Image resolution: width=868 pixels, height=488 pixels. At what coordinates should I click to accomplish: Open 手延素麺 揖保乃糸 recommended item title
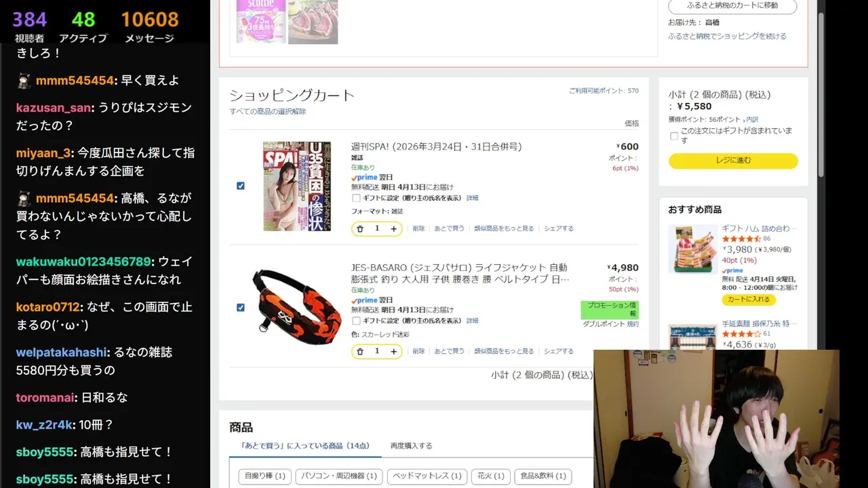[759, 324]
